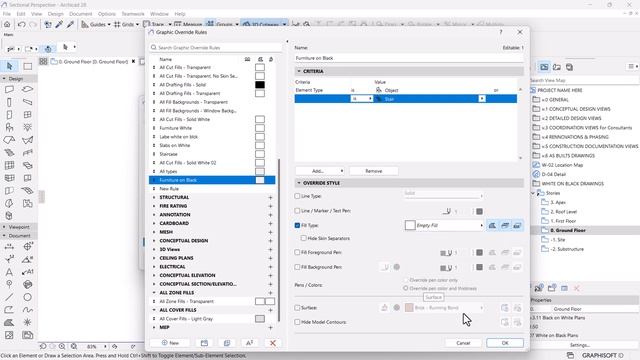Select the Text tool in Document toolbox
640x360 pixels.
9,272
